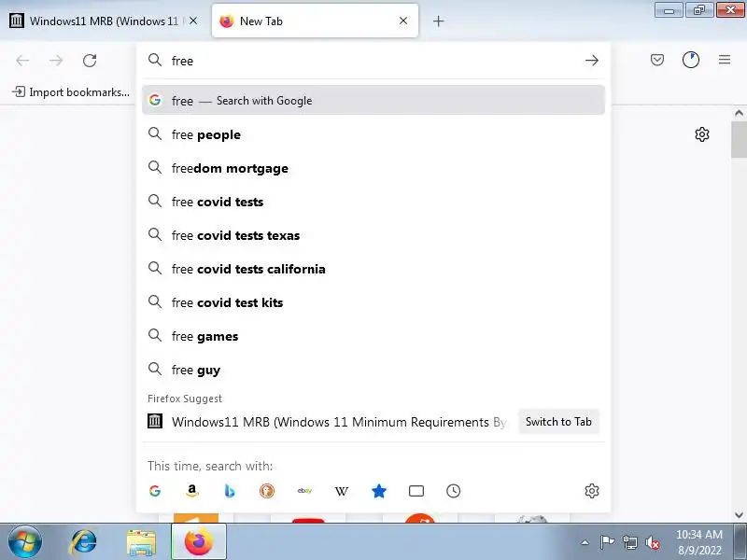This screenshot has height=560, width=747.
Task: Select the 'free people' suggestion
Action: pos(373,134)
